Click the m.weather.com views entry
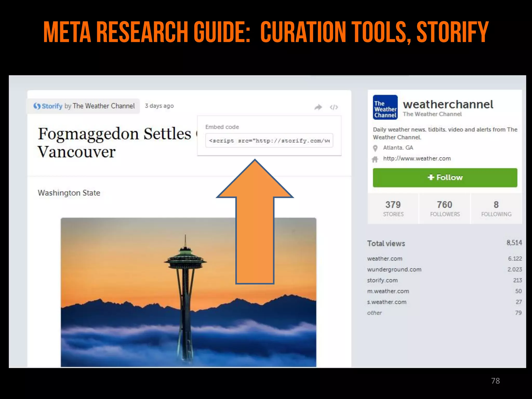Image resolution: width=532 pixels, height=399 pixels. click(x=388, y=291)
